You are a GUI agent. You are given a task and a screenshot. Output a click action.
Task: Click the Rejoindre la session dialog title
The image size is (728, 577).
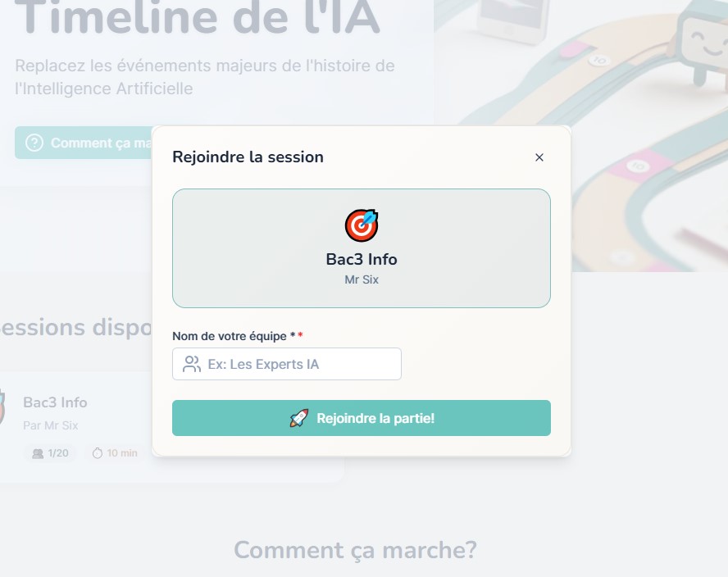point(248,157)
